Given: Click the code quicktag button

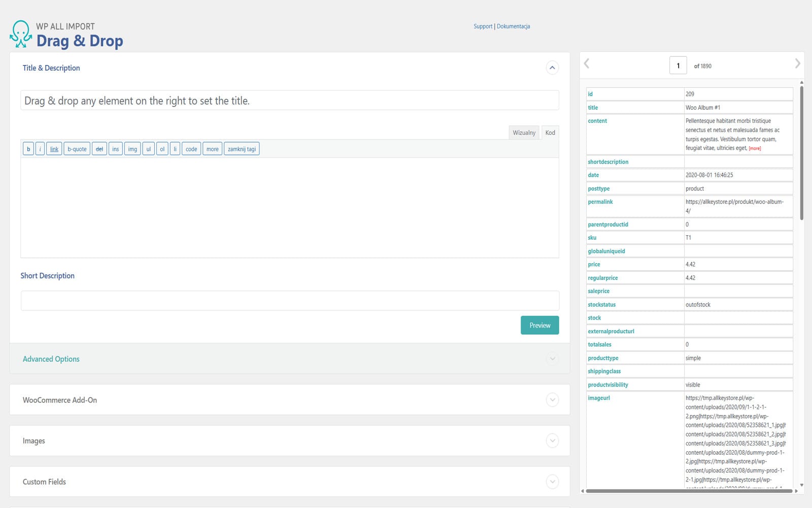Looking at the screenshot, I should point(191,149).
